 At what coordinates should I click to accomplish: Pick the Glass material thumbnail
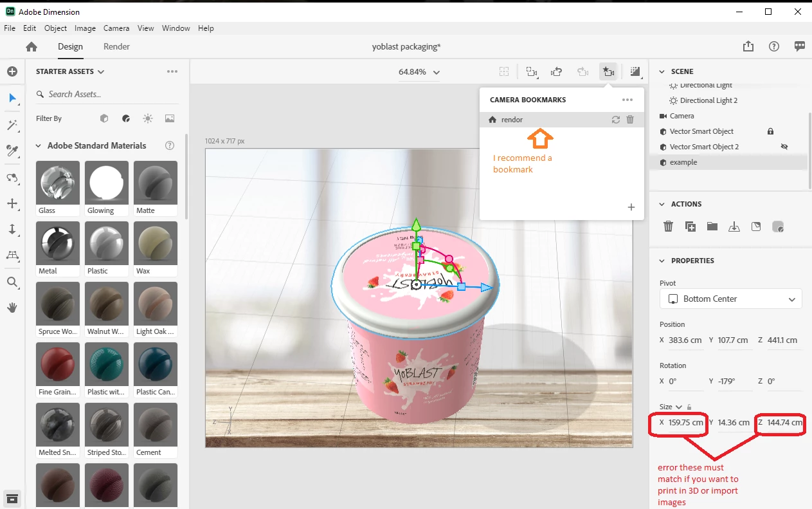(x=58, y=183)
